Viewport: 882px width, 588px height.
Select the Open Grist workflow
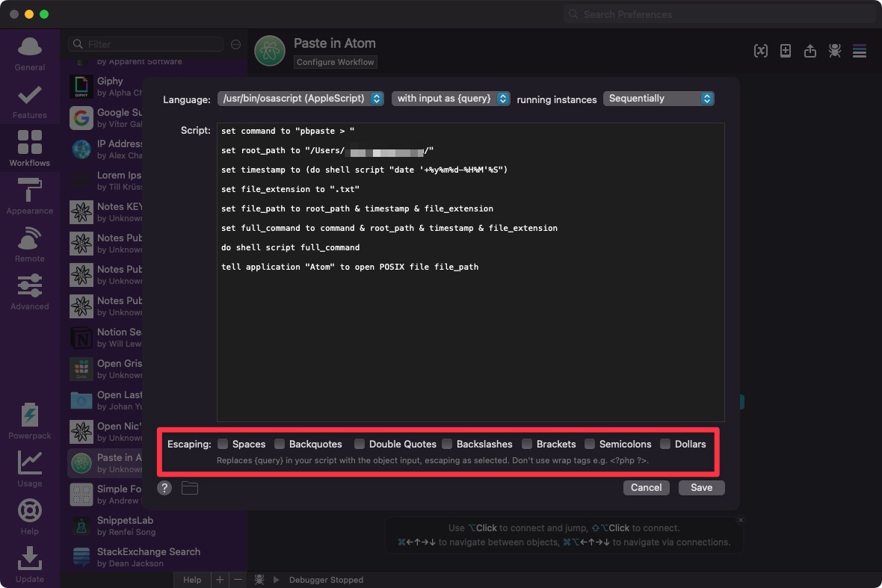tap(105, 369)
